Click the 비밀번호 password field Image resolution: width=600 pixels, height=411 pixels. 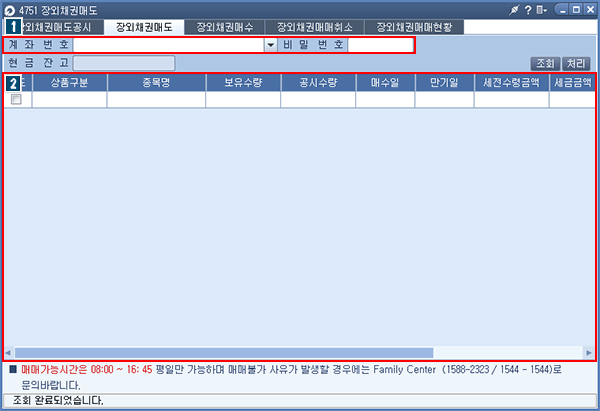(380, 45)
